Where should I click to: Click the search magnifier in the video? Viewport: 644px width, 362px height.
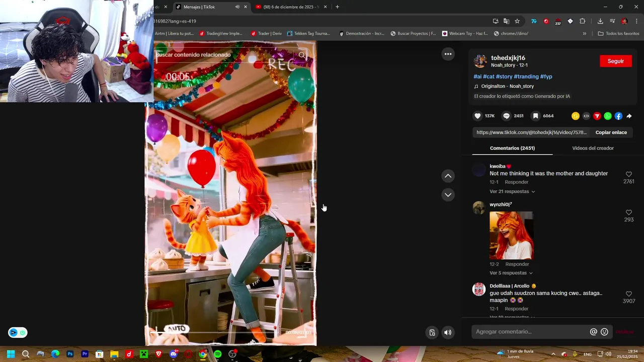pyautogui.click(x=302, y=55)
